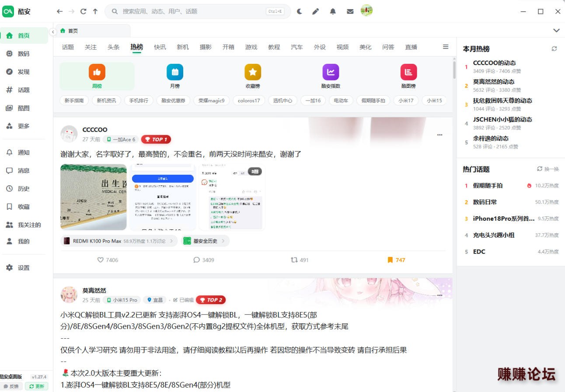Open the mail envelope icon
The width and height of the screenshot is (565, 392).
350,11
